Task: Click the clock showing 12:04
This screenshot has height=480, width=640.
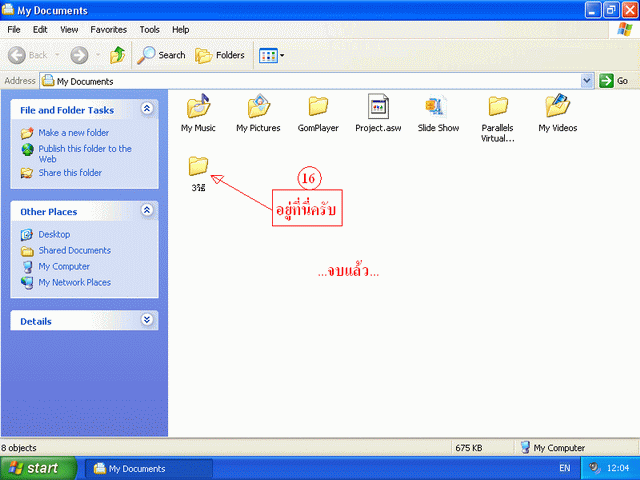Action: (x=618, y=468)
